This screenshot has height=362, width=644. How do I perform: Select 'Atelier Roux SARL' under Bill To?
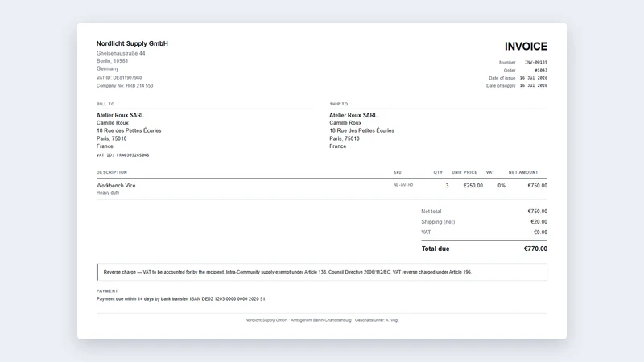coord(120,115)
